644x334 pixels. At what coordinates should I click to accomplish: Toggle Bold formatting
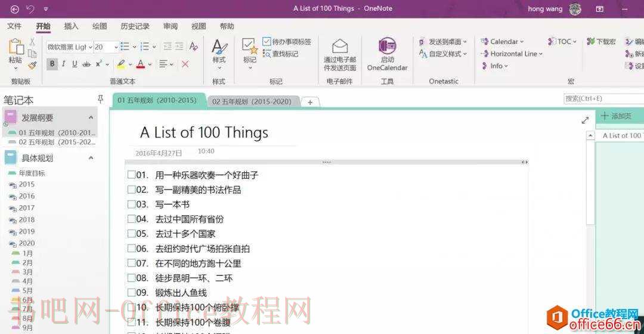(52, 64)
